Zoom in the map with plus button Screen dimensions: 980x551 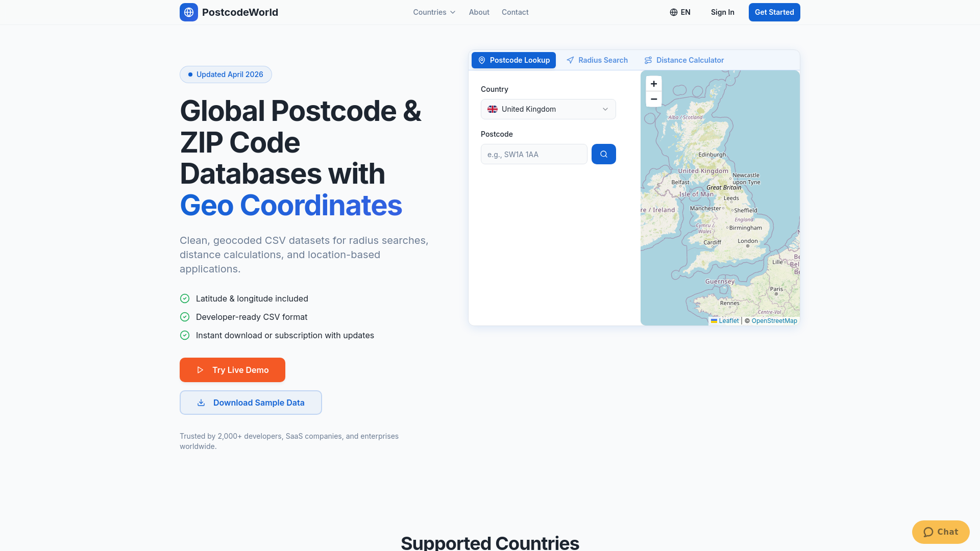654,84
